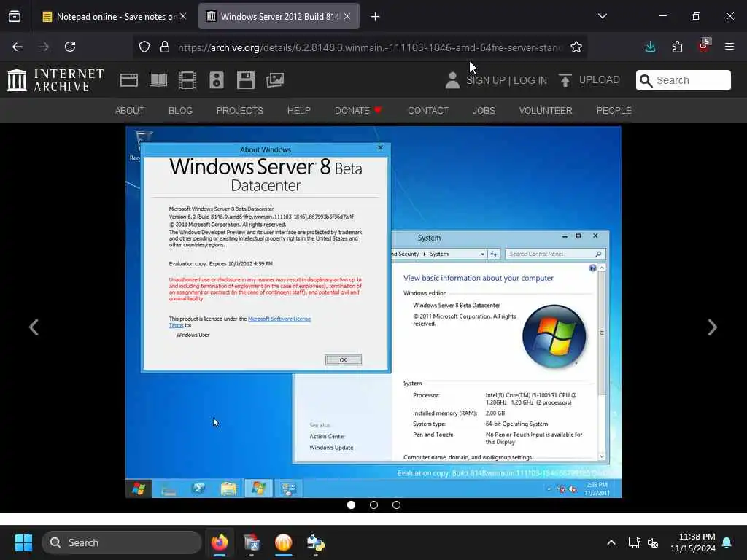Select the second carousel dot
747x560 pixels.
[374, 505]
